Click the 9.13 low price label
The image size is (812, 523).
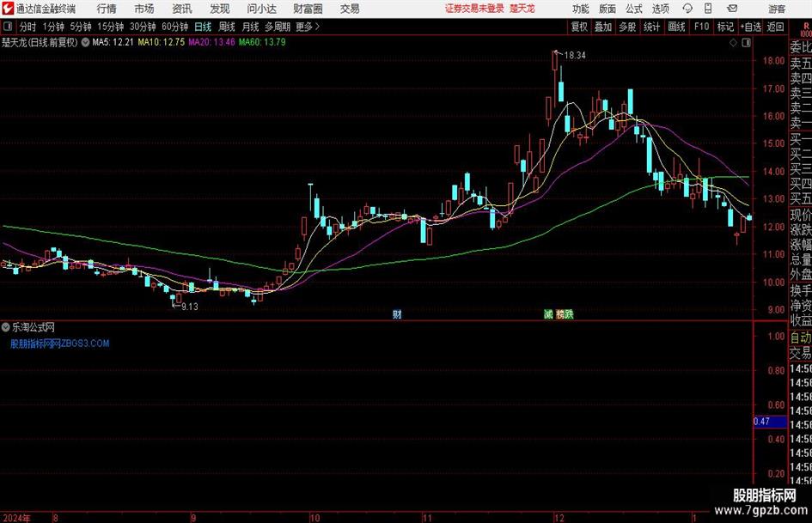pyautogui.click(x=190, y=307)
